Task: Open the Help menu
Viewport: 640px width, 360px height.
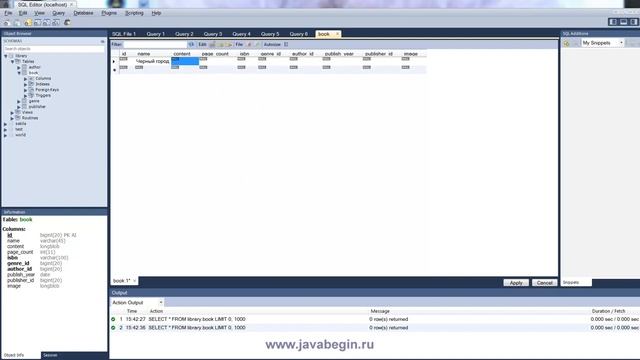Action: pos(156,13)
